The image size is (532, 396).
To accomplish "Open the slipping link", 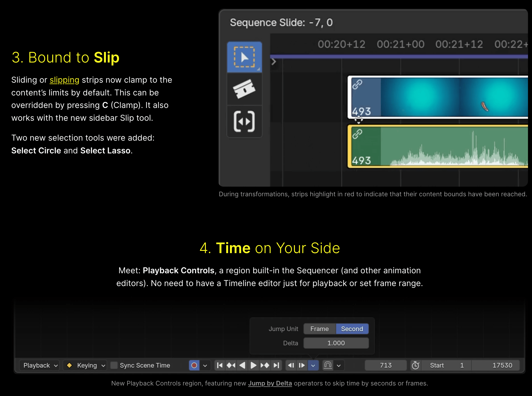I will (x=64, y=80).
